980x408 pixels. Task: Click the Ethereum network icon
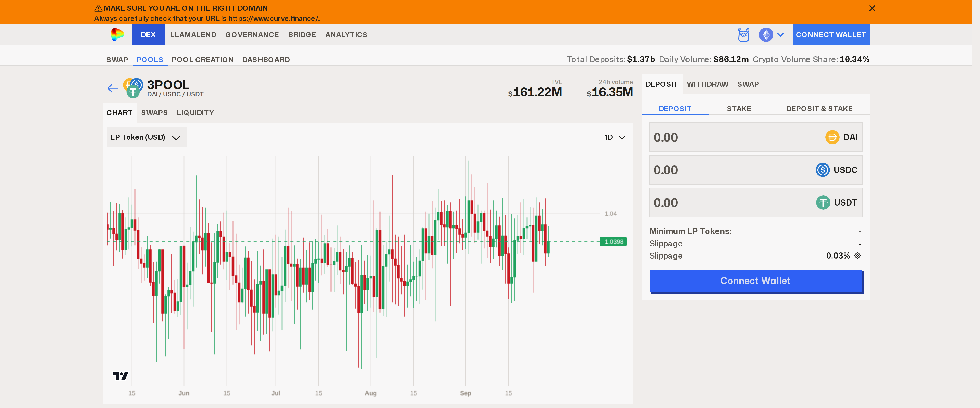766,35
